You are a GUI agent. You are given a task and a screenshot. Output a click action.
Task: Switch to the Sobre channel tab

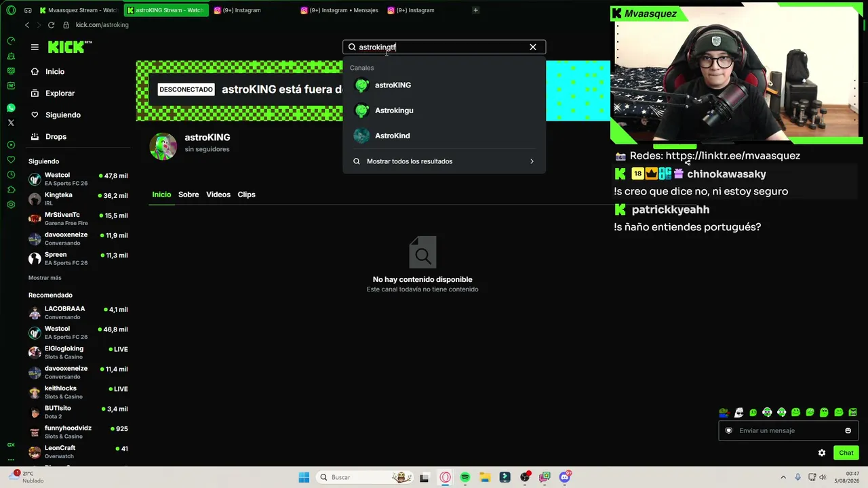[x=189, y=195]
